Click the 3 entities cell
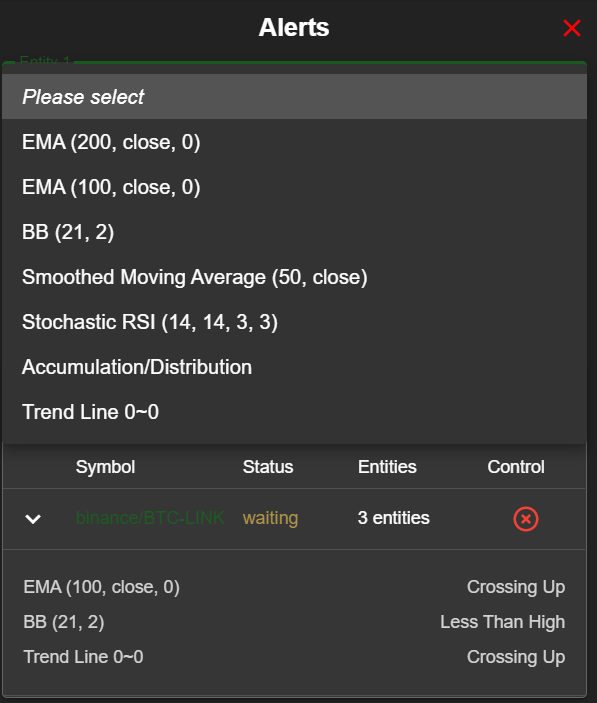This screenshot has height=703, width=597. [394, 518]
